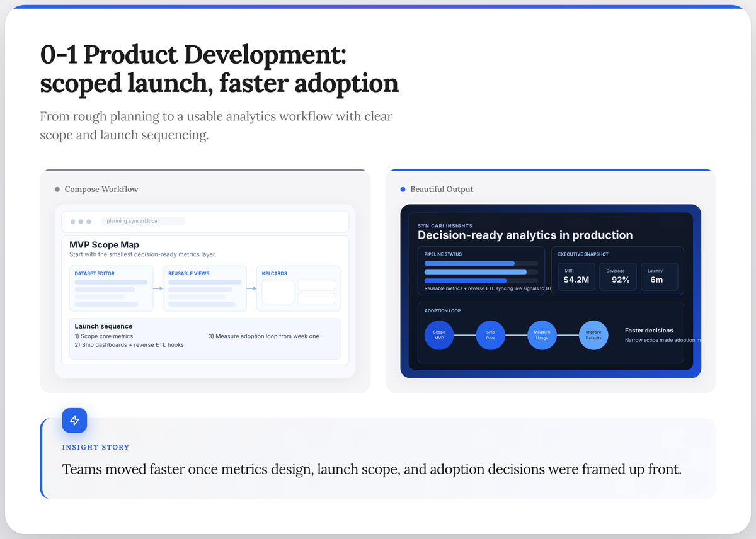The image size is (756, 539).
Task: Click the top Pipeline Status progress bar
Action: pyautogui.click(x=482, y=263)
